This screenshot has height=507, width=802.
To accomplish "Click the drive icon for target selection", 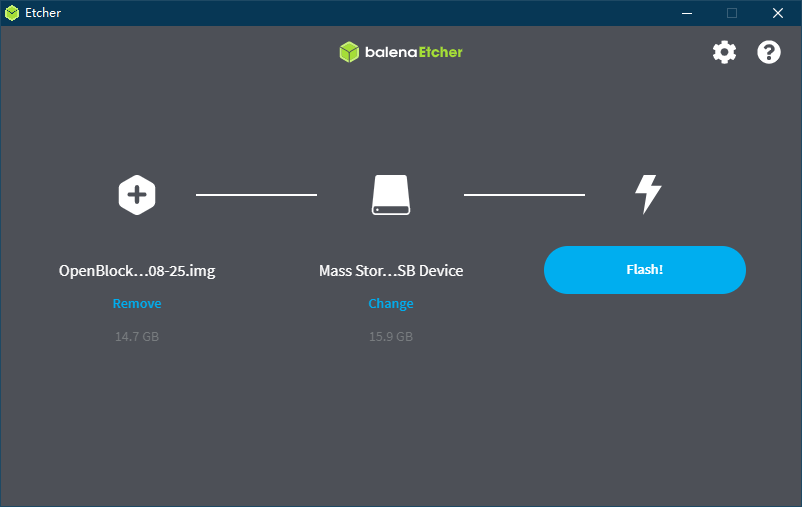I will pos(391,195).
